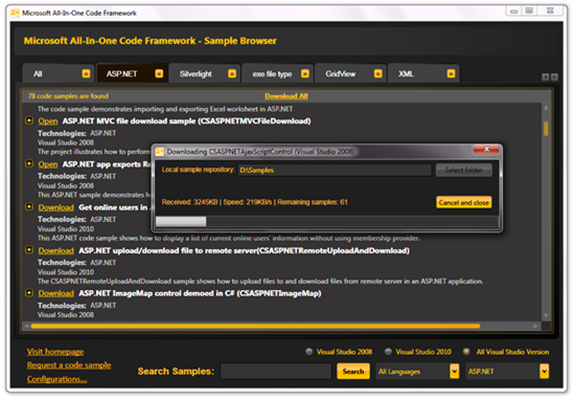The width and height of the screenshot is (575, 400).
Task: Expand the Get online users sample bullet
Action: [29, 207]
